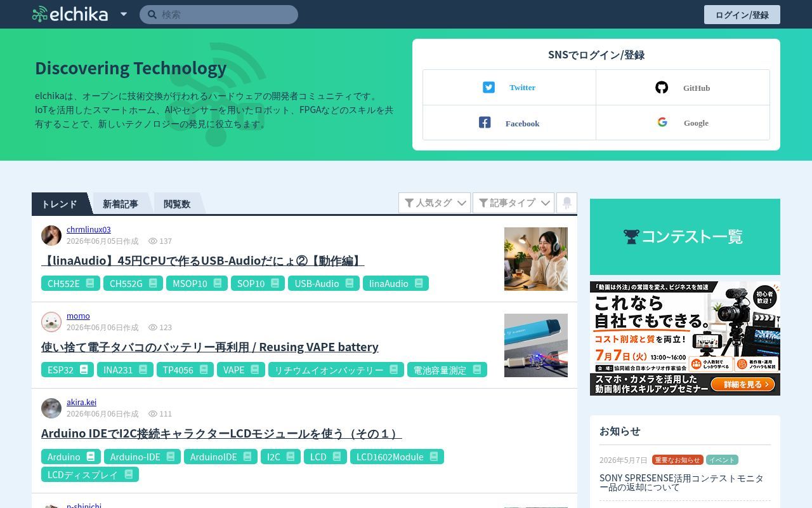Click the elchika logo in header

[70, 14]
